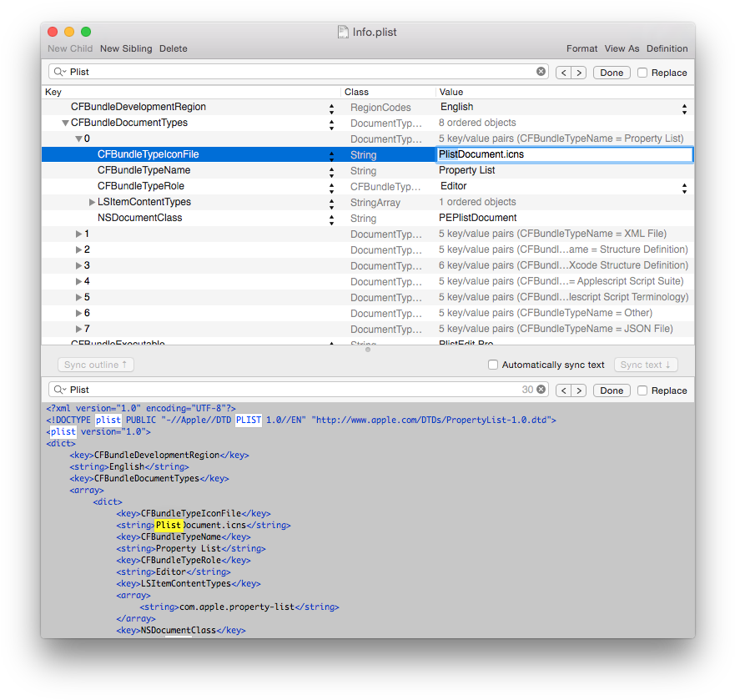
Task: Expand document type item 4
Action: tap(78, 282)
